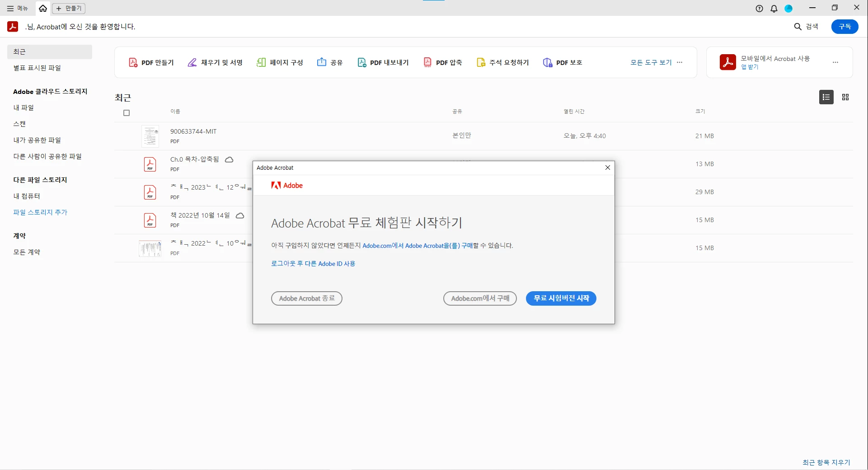Launch the 페이지 구성 tool
Screen dimensions: 868x470
click(280, 62)
